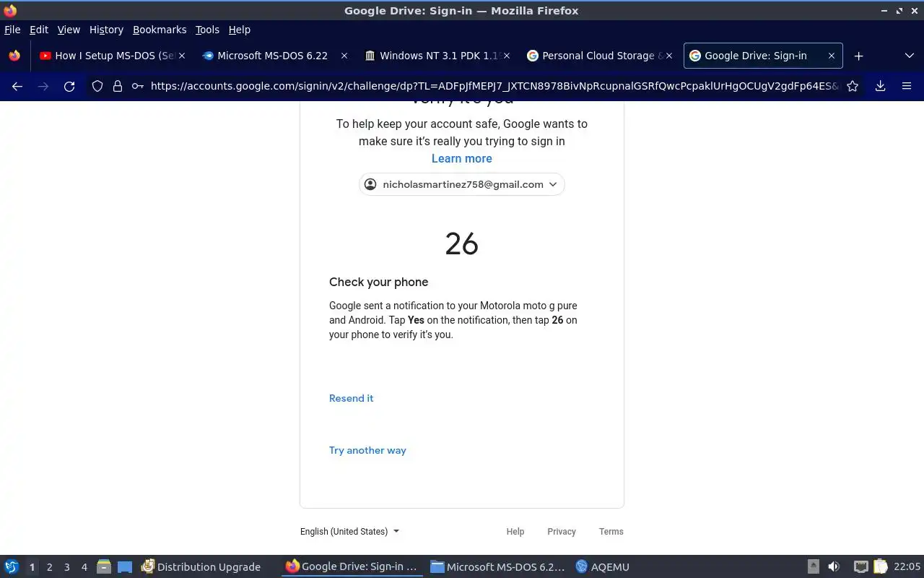This screenshot has width=924, height=578.
Task: Open the network tray icon
Action: click(860, 567)
